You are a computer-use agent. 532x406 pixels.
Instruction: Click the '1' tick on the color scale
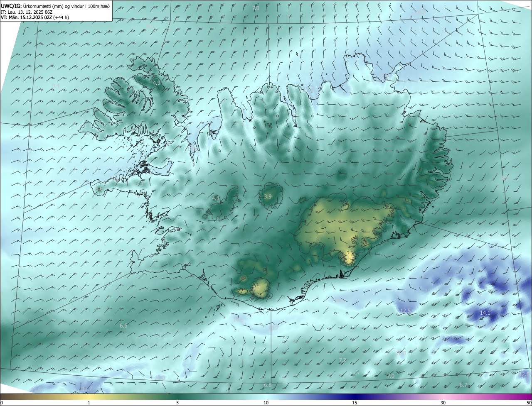click(x=89, y=403)
